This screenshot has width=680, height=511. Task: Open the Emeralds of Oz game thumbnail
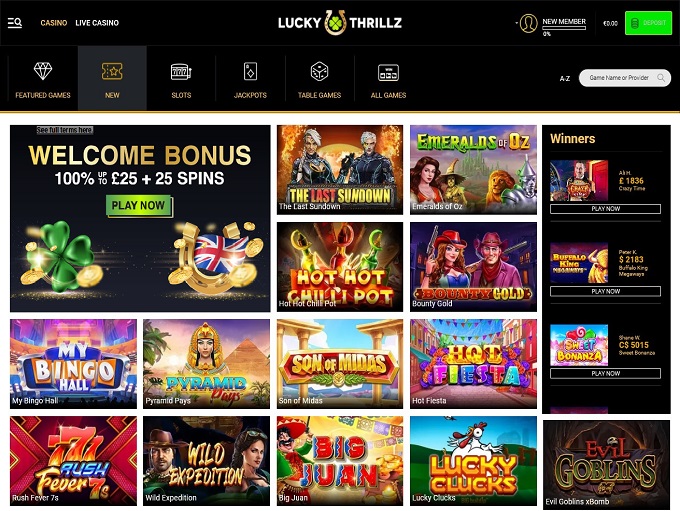[x=473, y=170]
